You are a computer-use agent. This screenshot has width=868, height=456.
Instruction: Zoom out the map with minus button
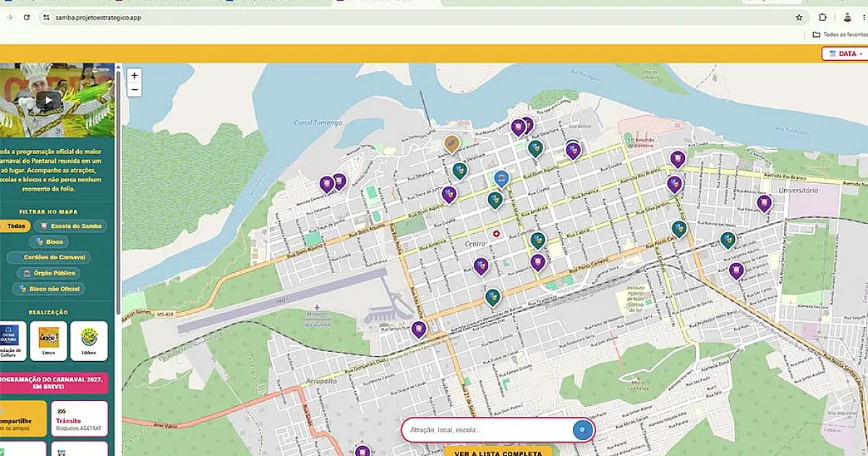135,90
